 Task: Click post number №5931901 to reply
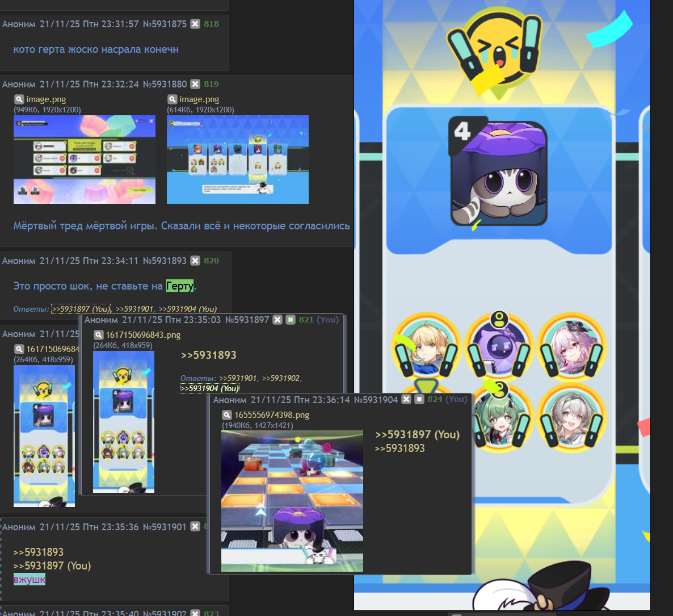tap(165, 527)
